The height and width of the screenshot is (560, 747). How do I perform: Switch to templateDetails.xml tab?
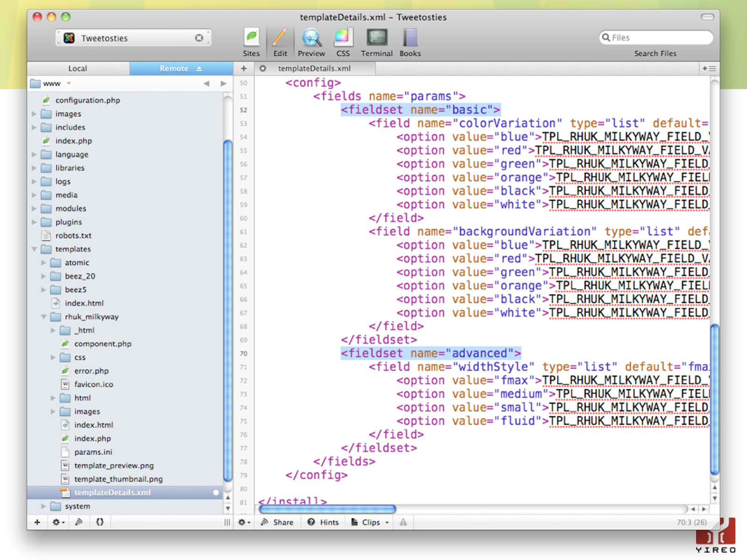[x=314, y=69]
